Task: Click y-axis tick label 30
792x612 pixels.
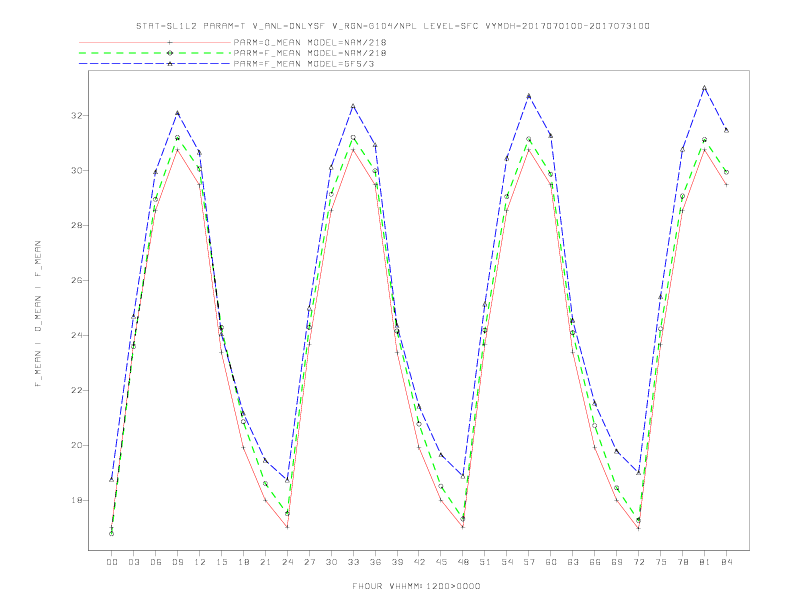Action: coord(77,171)
